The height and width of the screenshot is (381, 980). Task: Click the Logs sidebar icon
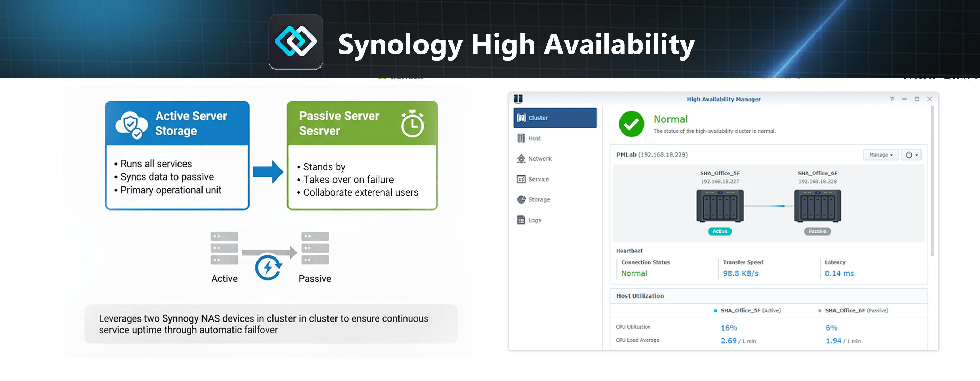pos(522,220)
